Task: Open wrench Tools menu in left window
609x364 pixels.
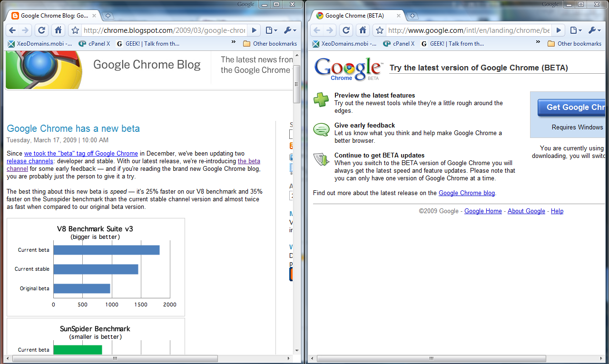Action: click(x=290, y=30)
